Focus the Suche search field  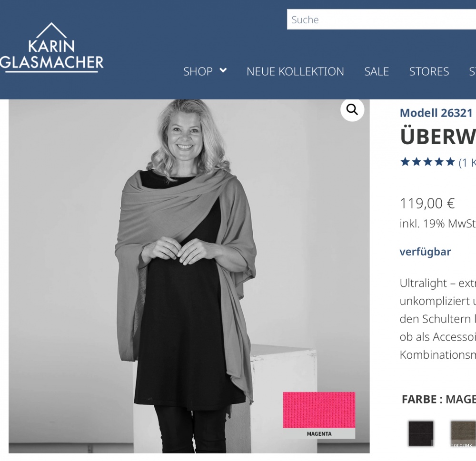point(381,20)
